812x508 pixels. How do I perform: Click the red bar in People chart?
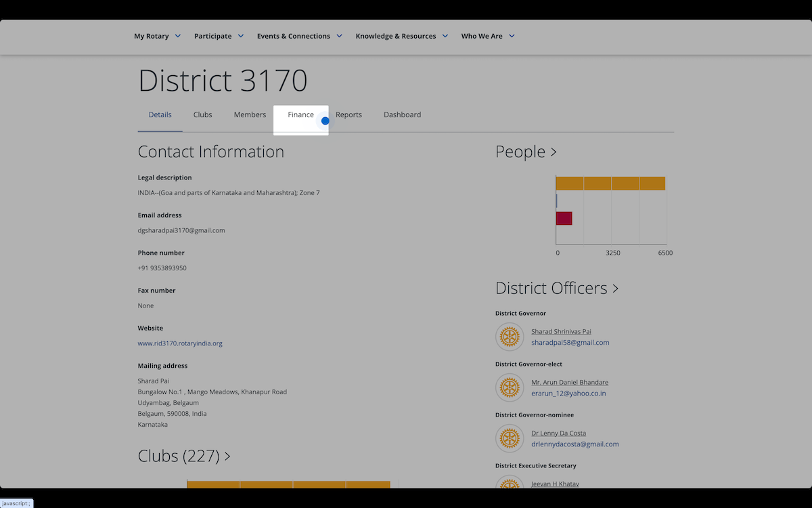(x=564, y=218)
